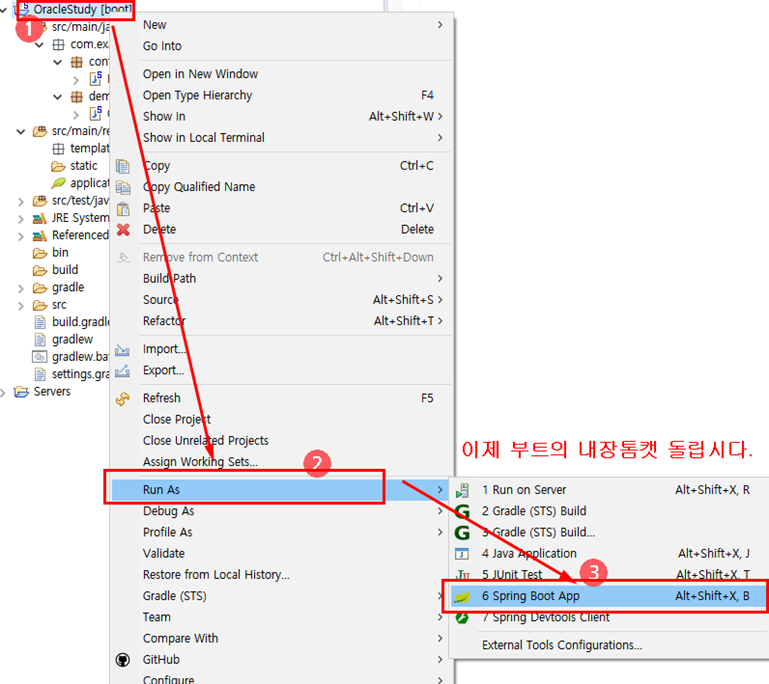
Task: Click the static folder icon
Action: [x=58, y=166]
